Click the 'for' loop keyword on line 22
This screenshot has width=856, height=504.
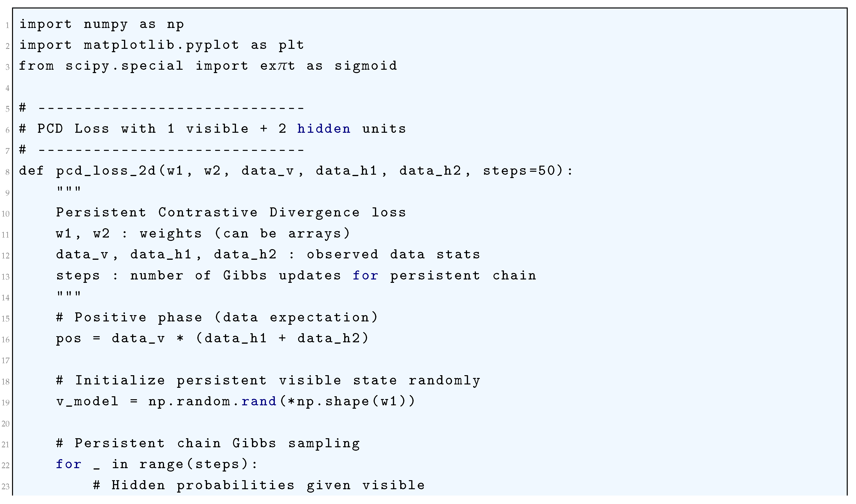click(x=68, y=464)
